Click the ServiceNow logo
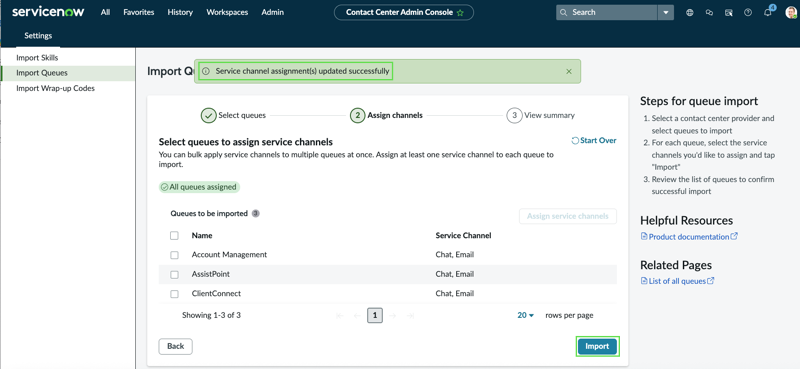 (48, 12)
